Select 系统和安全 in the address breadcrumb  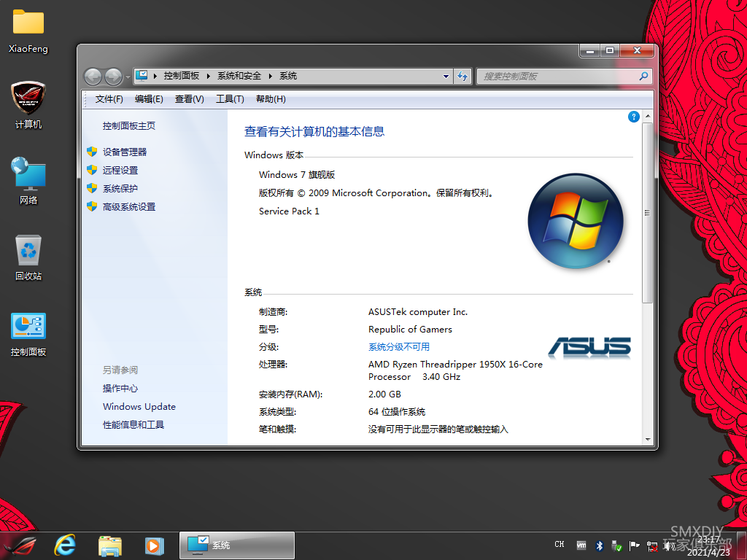(239, 76)
